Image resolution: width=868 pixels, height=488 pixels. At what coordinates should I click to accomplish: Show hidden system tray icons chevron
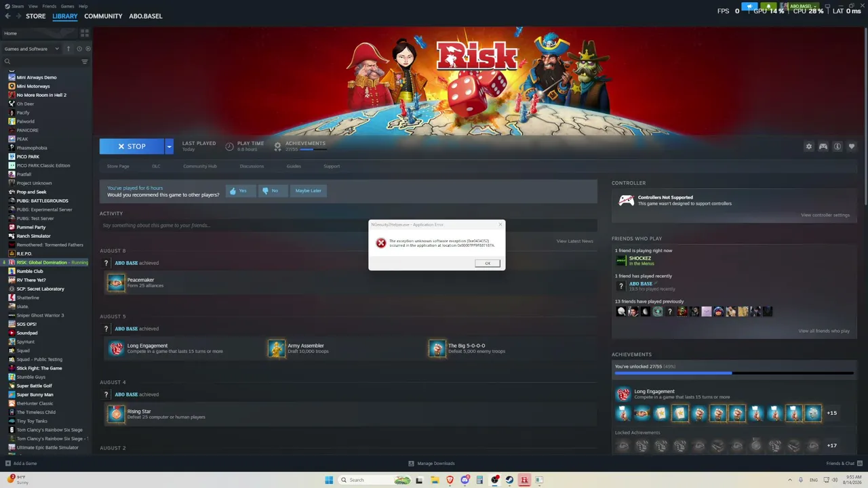pos(790,480)
